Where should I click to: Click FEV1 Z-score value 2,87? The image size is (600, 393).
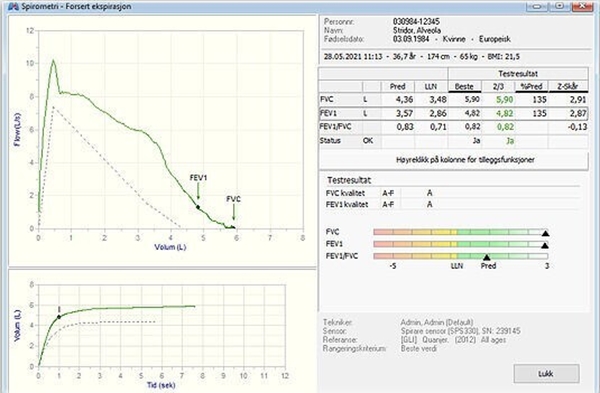click(x=577, y=113)
